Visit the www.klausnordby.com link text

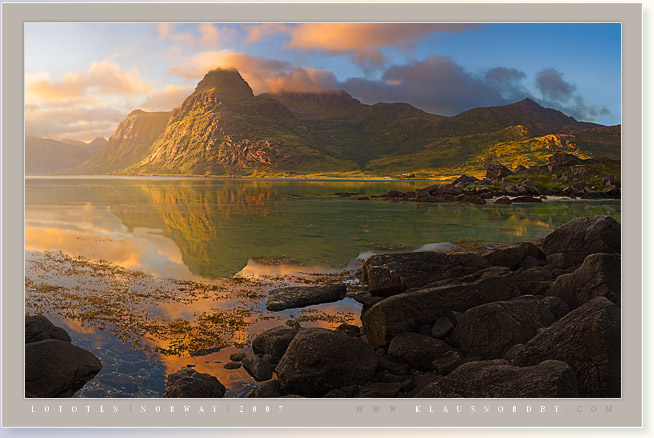pyautogui.click(x=485, y=409)
